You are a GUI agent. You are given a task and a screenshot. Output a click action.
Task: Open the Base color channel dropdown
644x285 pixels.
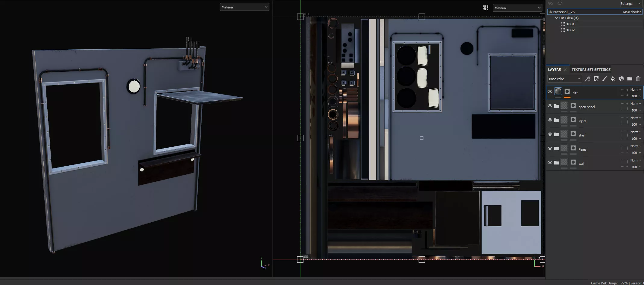[564, 79]
